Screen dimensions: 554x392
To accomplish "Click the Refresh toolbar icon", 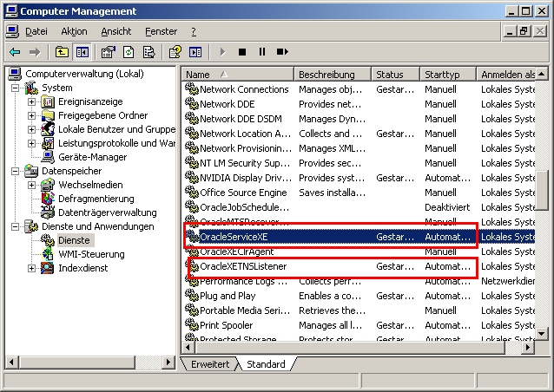I will click(129, 52).
